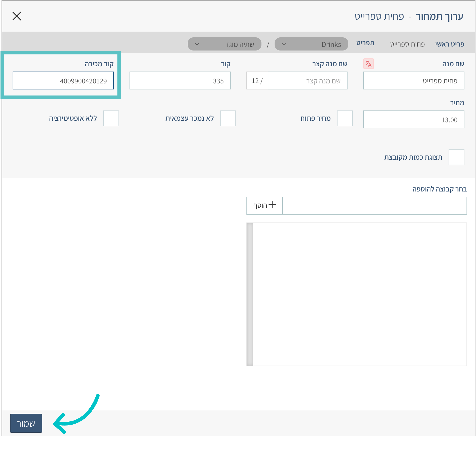Image resolution: width=476 pixels, height=453 pixels.
Task: Click the ערוך תמחור dialog title
Action: (439, 16)
